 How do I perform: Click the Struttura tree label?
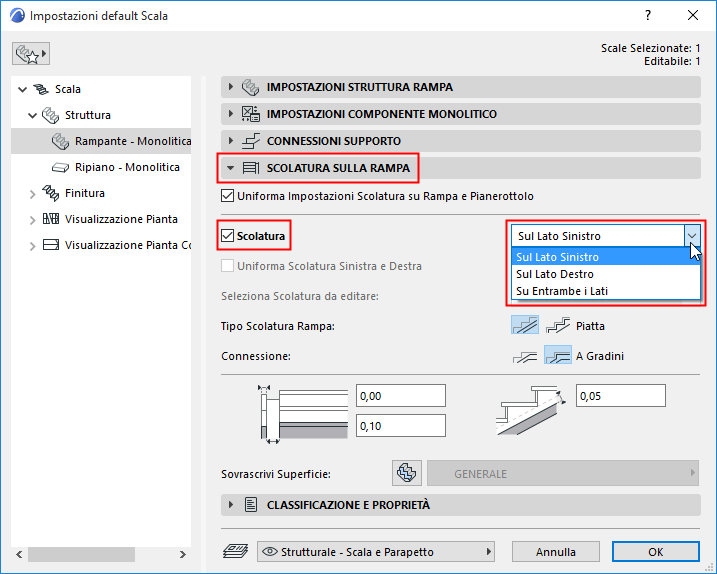click(88, 115)
